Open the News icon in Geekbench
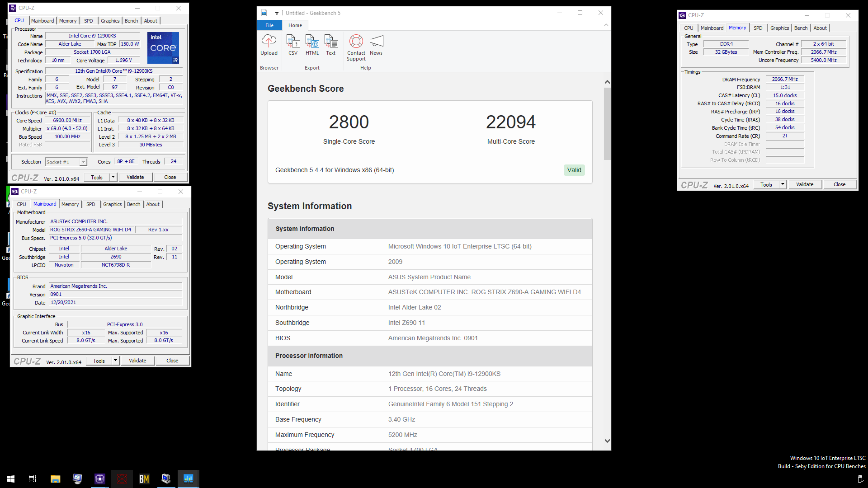 pos(376,45)
